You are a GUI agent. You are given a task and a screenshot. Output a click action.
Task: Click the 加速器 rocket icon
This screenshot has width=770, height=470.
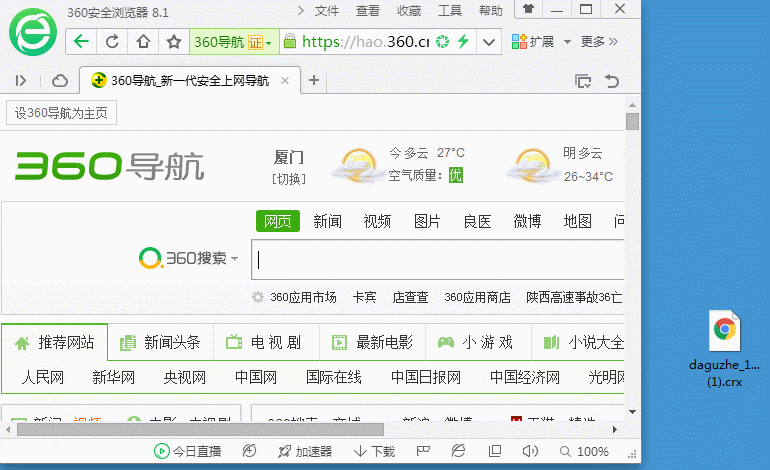(287, 452)
